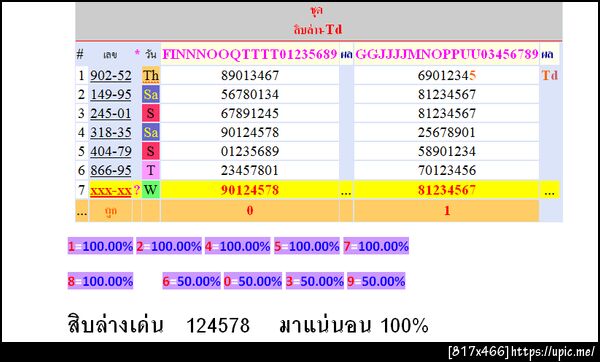Click the 7=100.00% badge

(x=376, y=246)
